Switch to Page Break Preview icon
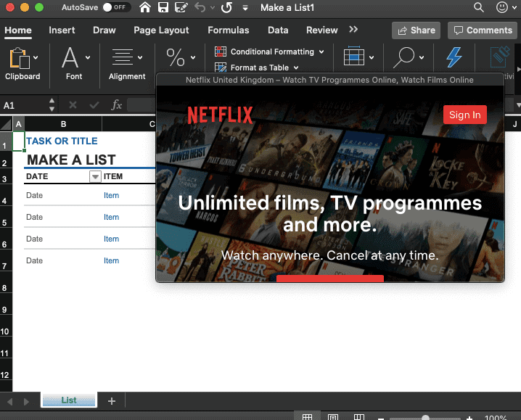This screenshot has width=521, height=420. pyautogui.click(x=359, y=416)
